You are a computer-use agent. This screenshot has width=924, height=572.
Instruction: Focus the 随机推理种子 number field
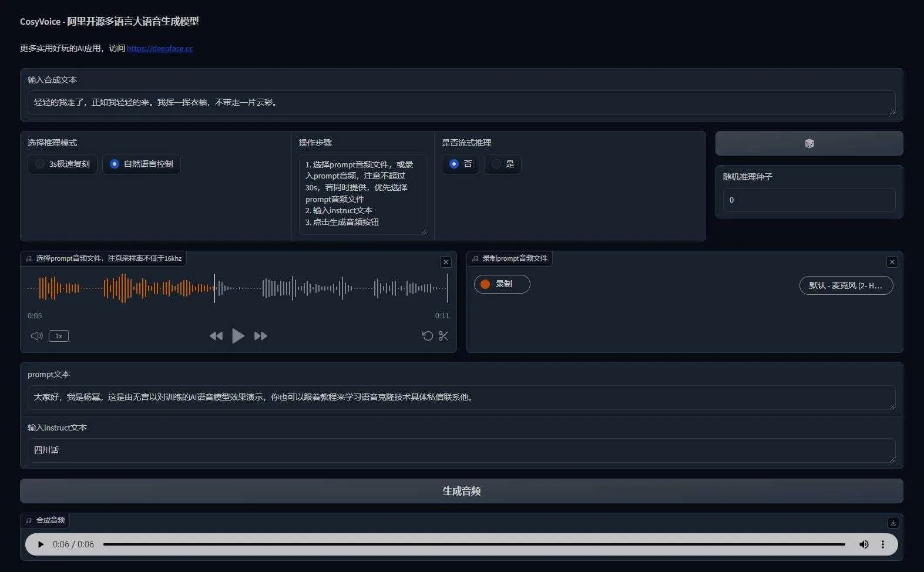click(x=809, y=200)
